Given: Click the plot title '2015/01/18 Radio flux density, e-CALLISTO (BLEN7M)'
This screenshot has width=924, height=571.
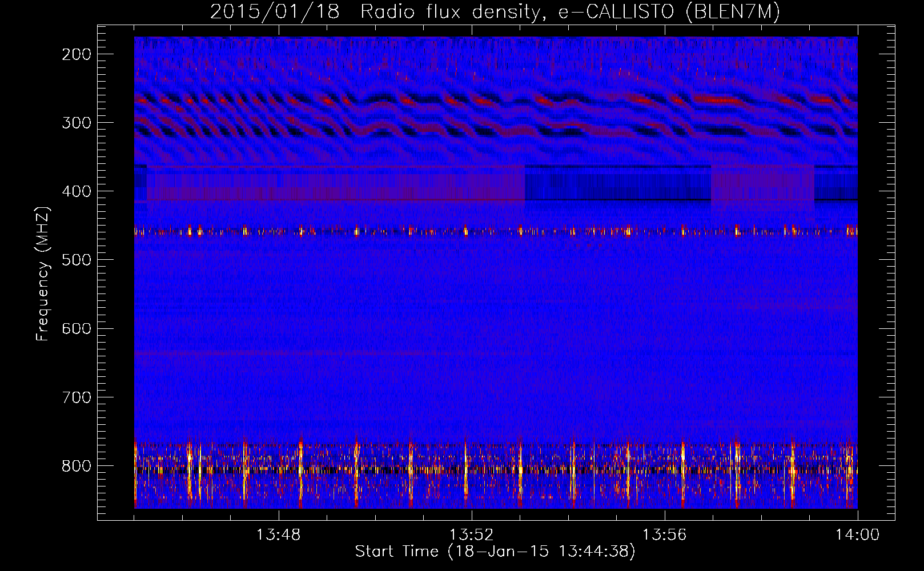Looking at the screenshot, I should tap(495, 11).
